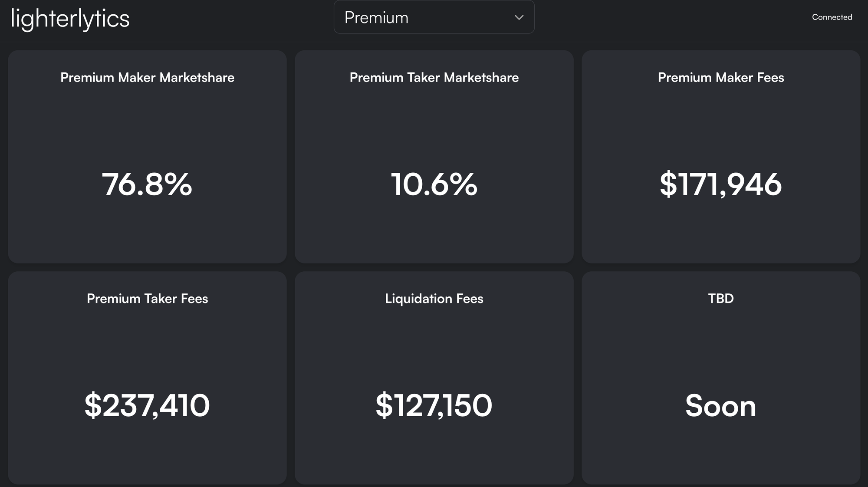This screenshot has height=487, width=868.
Task: Click the Premium Taker Fees heading
Action: click(147, 299)
